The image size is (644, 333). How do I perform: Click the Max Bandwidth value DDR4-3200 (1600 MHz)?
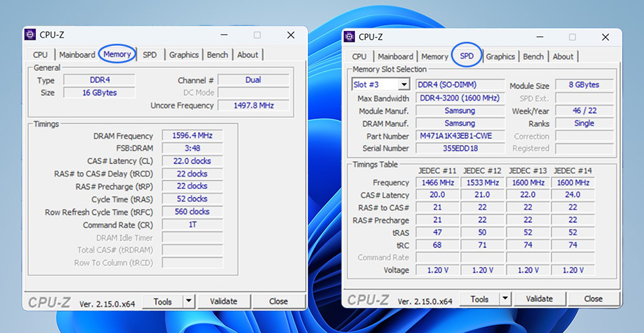pyautogui.click(x=460, y=98)
